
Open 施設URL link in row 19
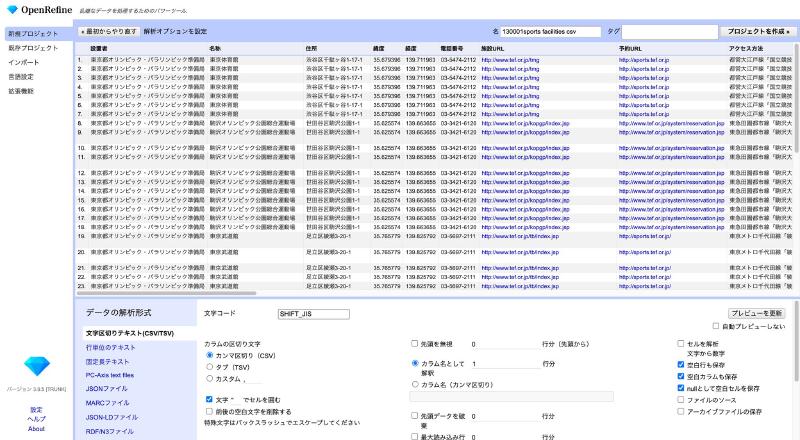(x=520, y=236)
